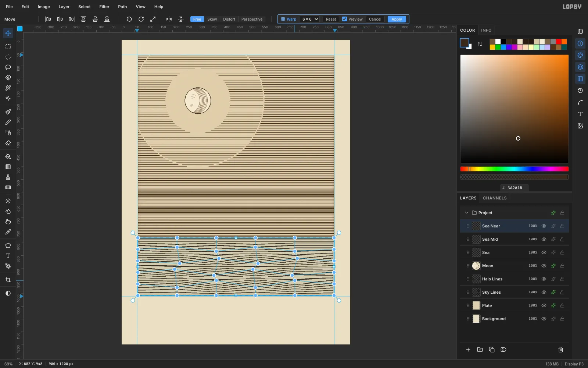Delete layer with trash icon

[x=561, y=350]
